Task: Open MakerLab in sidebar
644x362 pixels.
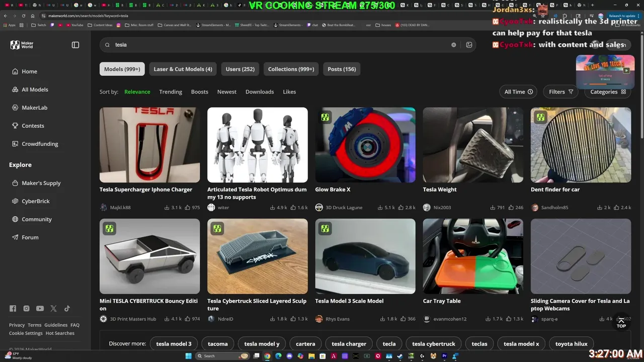Action: (30, 108)
